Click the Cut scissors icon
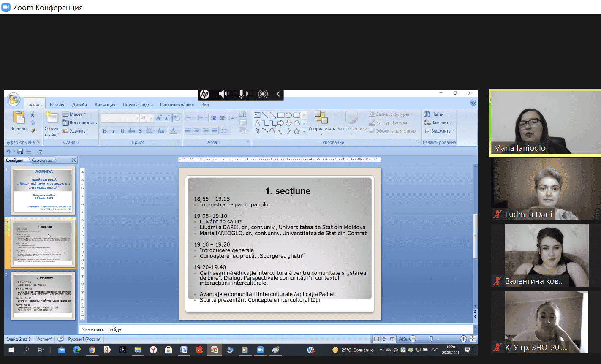This screenshot has height=364, width=601. [x=33, y=114]
